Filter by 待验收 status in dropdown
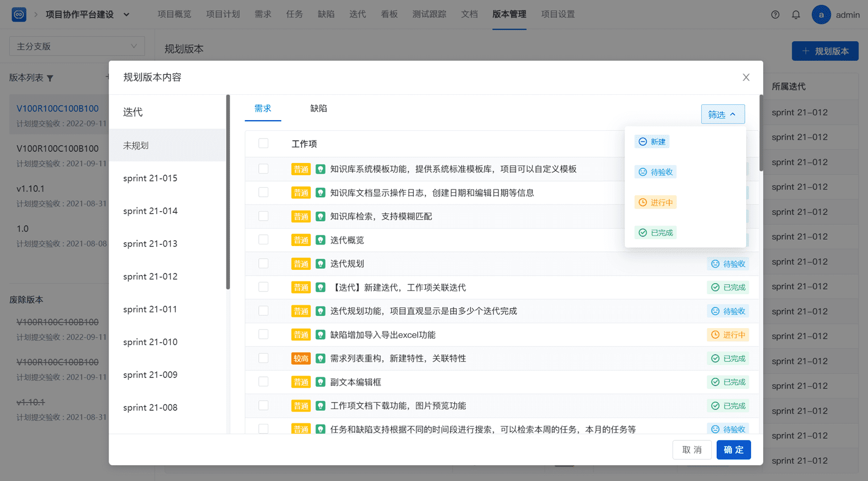This screenshot has width=868, height=481. (x=656, y=172)
